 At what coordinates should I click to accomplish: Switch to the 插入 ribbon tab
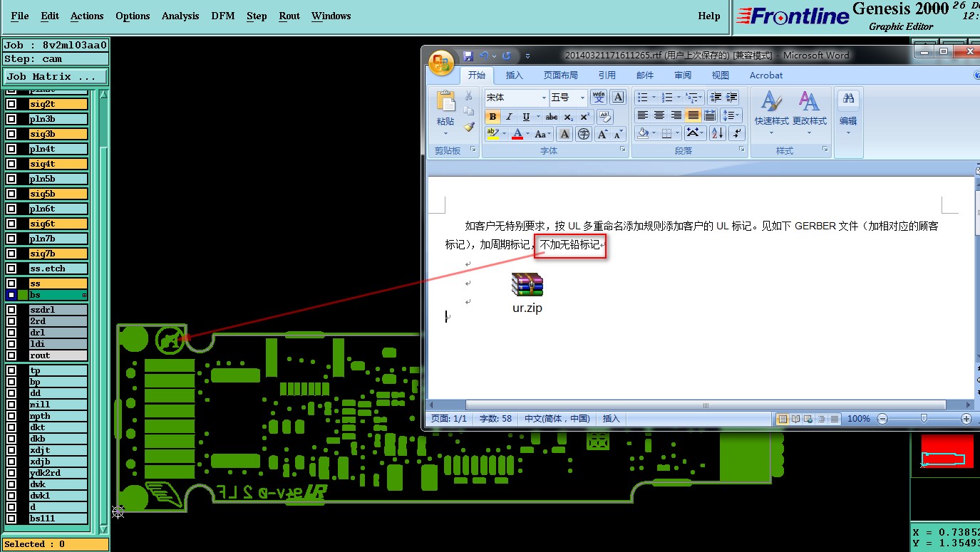(x=514, y=75)
